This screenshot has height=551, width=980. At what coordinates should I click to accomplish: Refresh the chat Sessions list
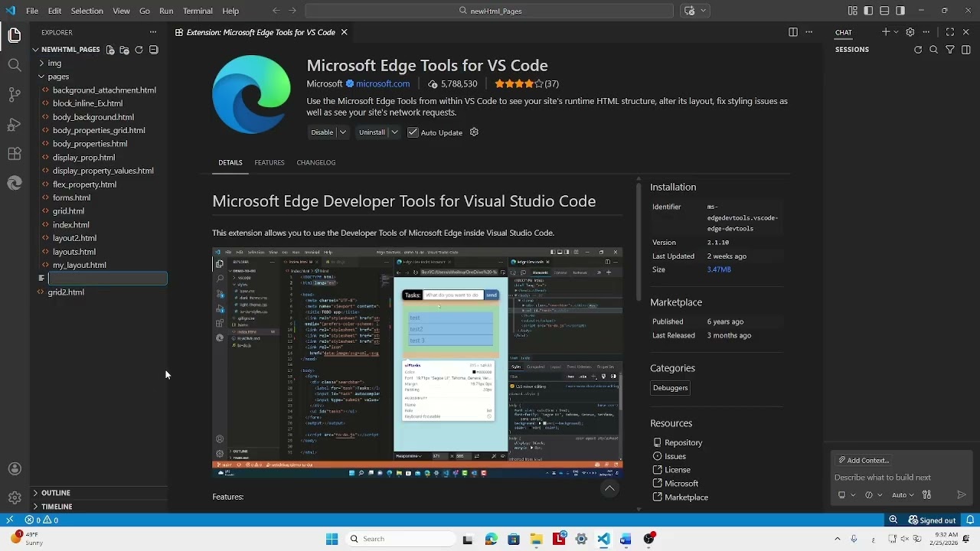tap(918, 50)
